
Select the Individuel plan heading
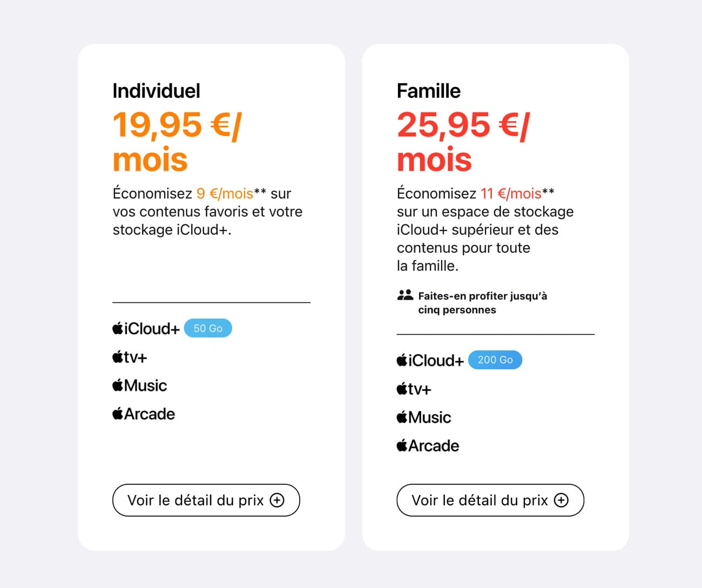156,91
